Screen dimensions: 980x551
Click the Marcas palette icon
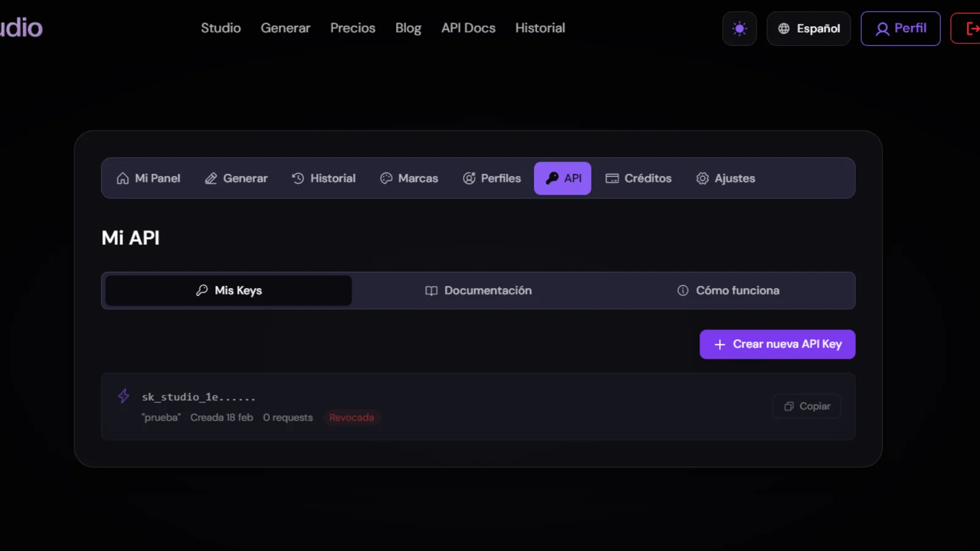coord(386,178)
